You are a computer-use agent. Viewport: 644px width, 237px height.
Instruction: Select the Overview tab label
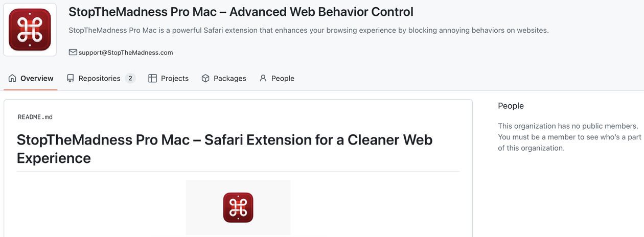pos(37,78)
